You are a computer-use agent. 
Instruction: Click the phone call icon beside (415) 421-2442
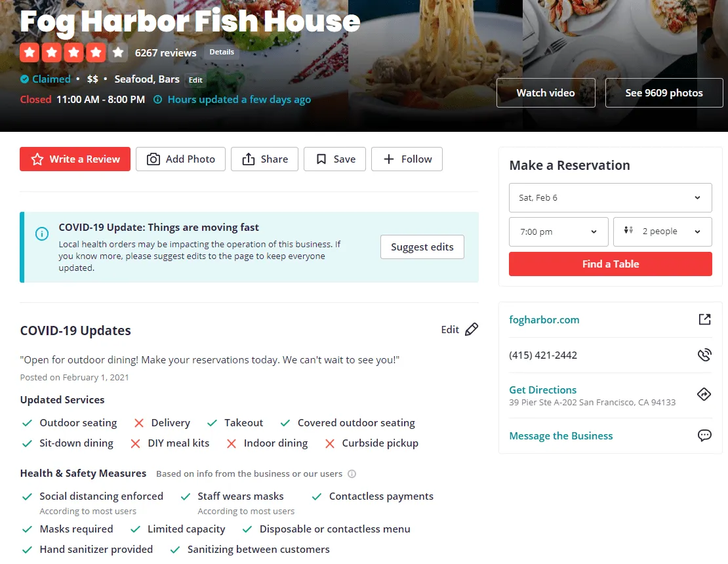coord(704,355)
